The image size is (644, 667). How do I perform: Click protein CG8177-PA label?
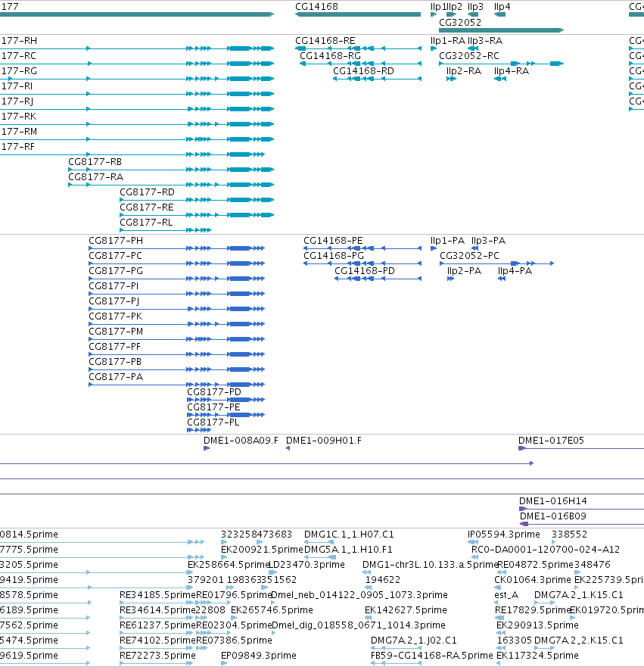point(116,377)
